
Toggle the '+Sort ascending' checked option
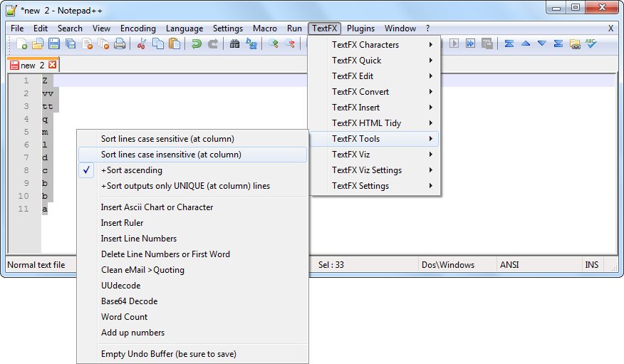[x=192, y=170]
